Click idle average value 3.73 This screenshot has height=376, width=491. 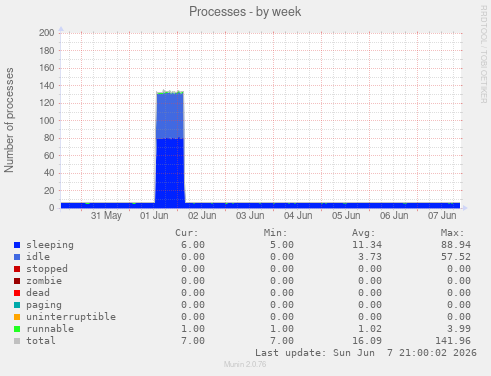pos(370,257)
